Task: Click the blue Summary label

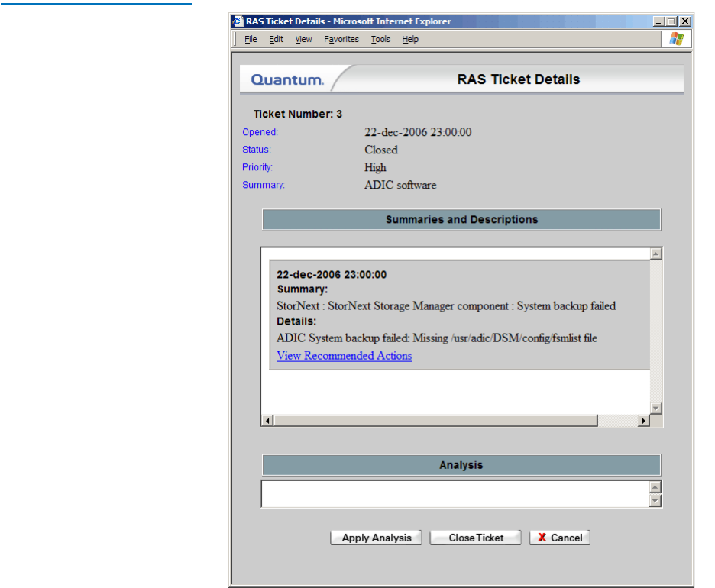Action: click(x=263, y=185)
